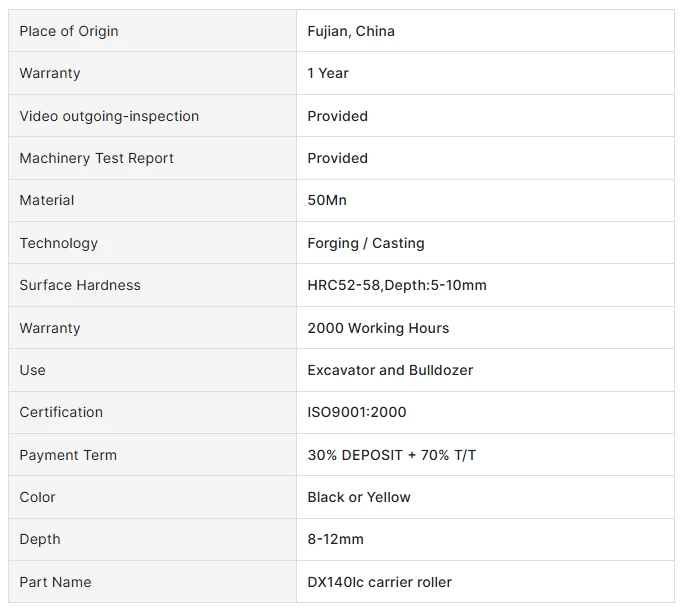Click the Black or Yellow color value

point(359,497)
